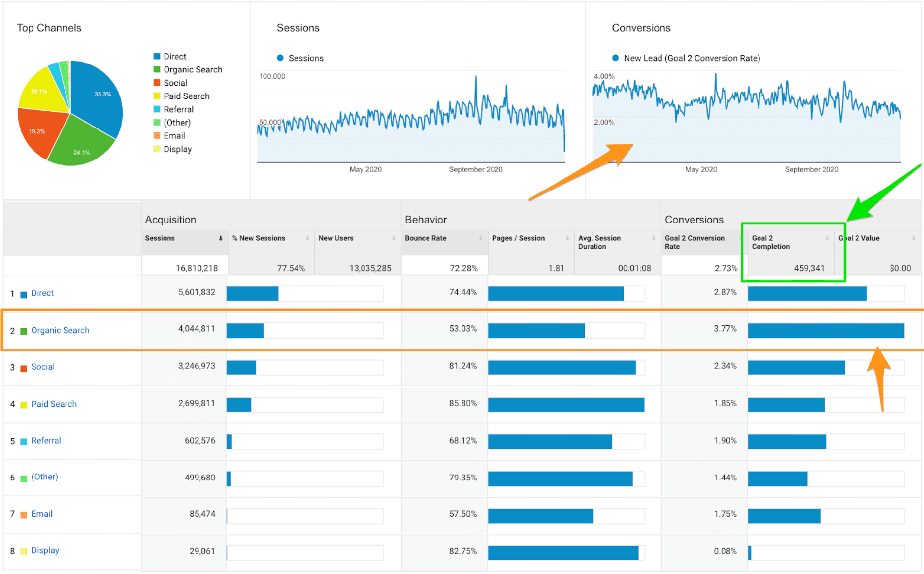The image size is (924, 574).
Task: Select the Referral channel row link
Action: tap(46, 441)
